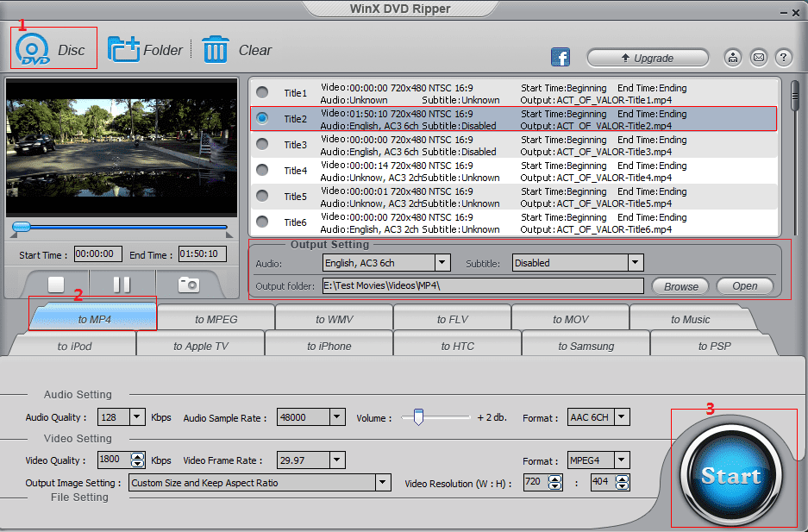Image resolution: width=808 pixels, height=532 pixels.
Task: Click the video width 720 field
Action: pyautogui.click(x=536, y=482)
